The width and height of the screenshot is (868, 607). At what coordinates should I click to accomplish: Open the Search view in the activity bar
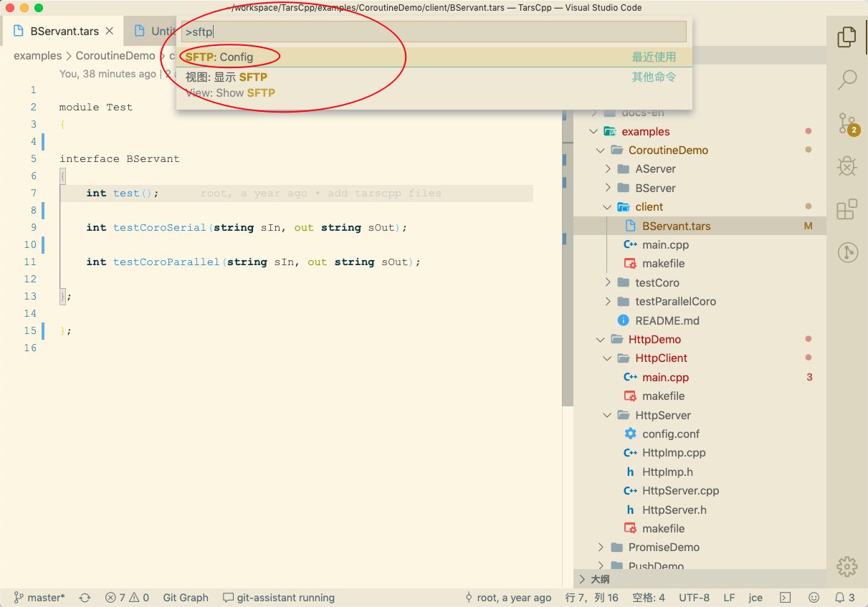pyautogui.click(x=846, y=80)
